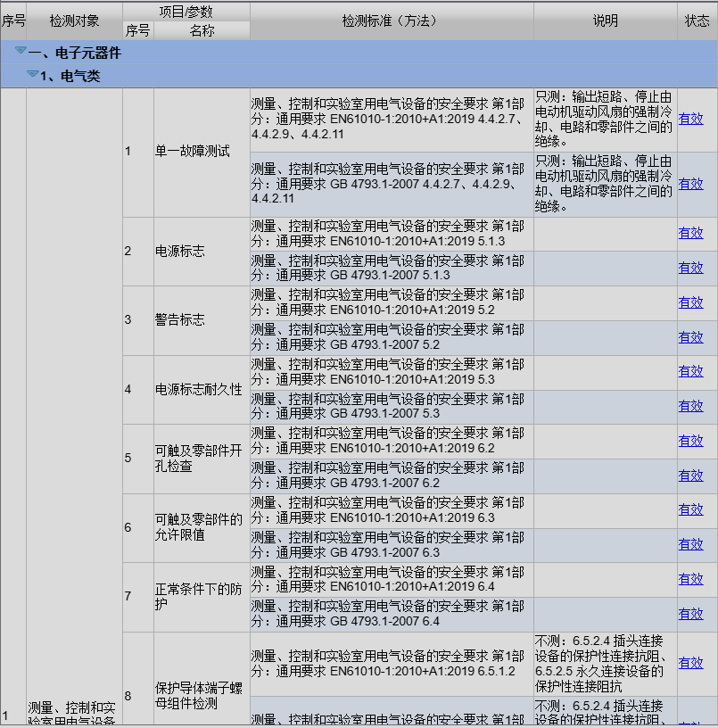Open 有效 link for 警告标志 GB 4793.1 5.2 row

pos(690,337)
